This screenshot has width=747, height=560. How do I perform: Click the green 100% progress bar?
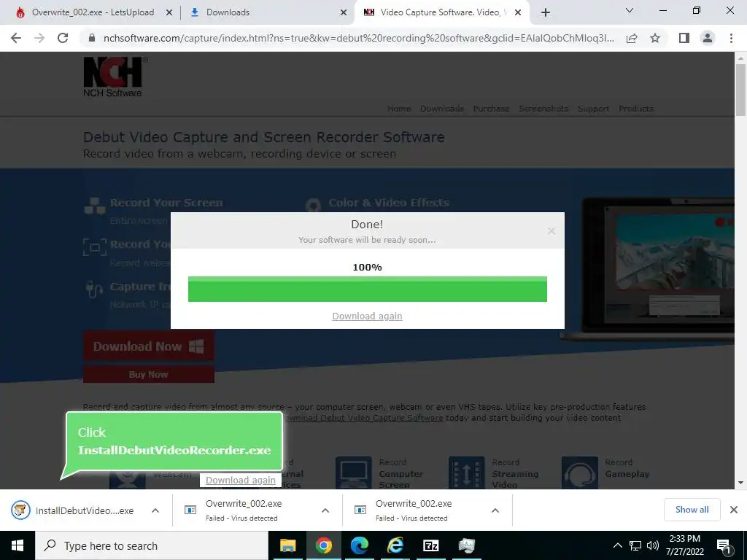[368, 289]
